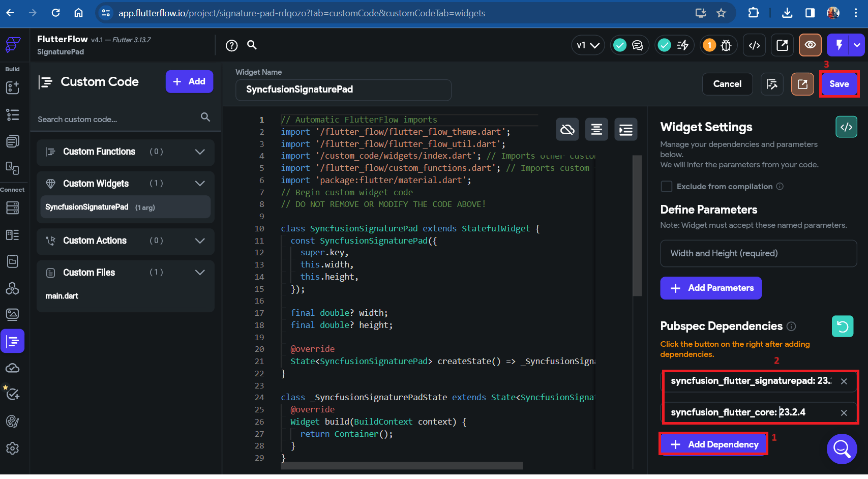This screenshot has width=868, height=479.
Task: Click the floating search help bubble
Action: [842, 449]
